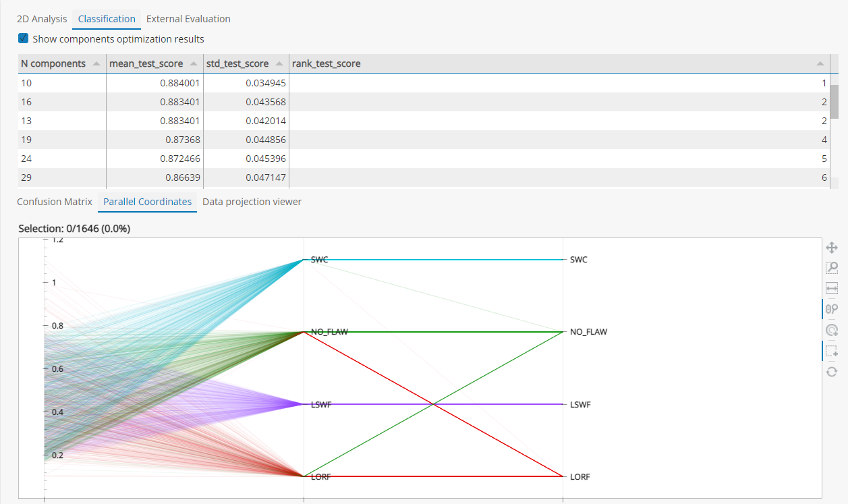Image resolution: width=848 pixels, height=504 pixels.
Task: Open the Data projection viewer tab
Action: click(252, 202)
